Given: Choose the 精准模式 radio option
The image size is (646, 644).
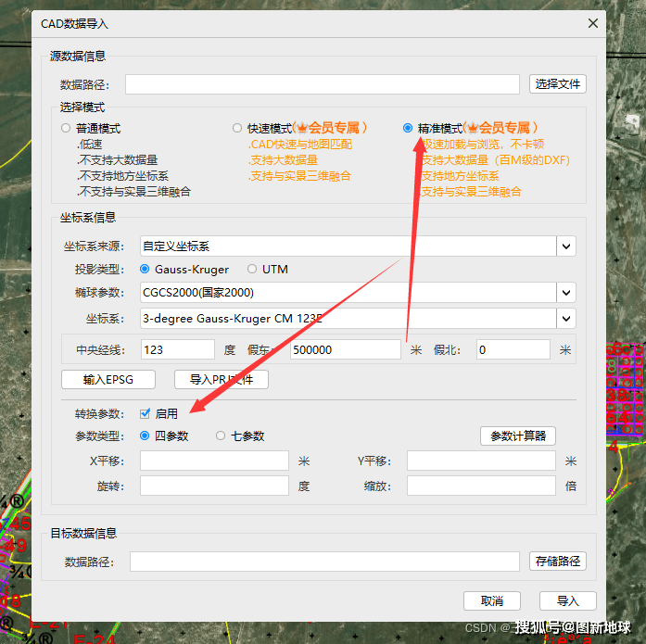Looking at the screenshot, I should coord(408,128).
